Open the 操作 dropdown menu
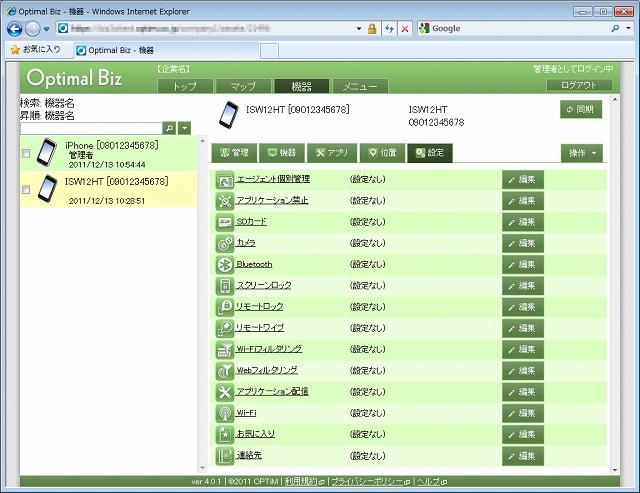The height and width of the screenshot is (493, 640). click(582, 153)
